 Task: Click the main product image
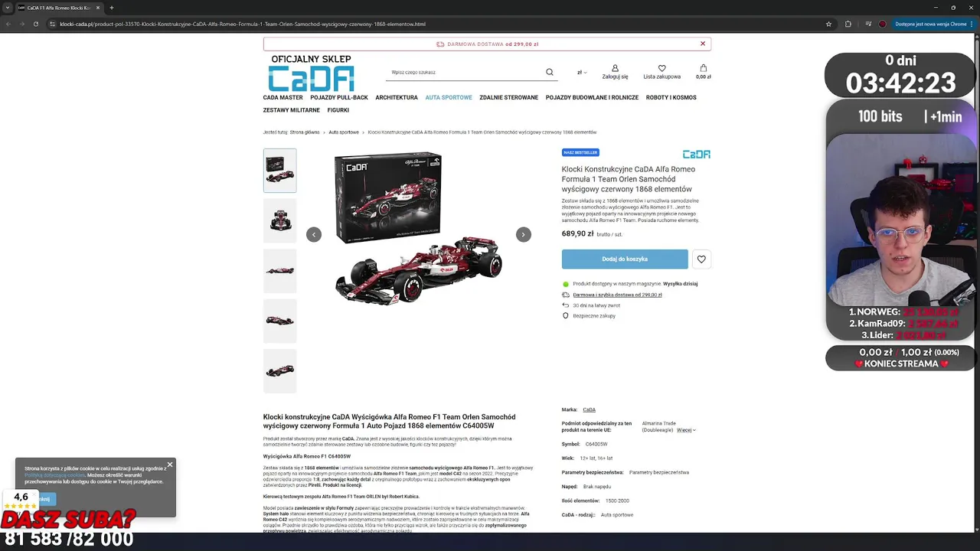click(x=418, y=229)
